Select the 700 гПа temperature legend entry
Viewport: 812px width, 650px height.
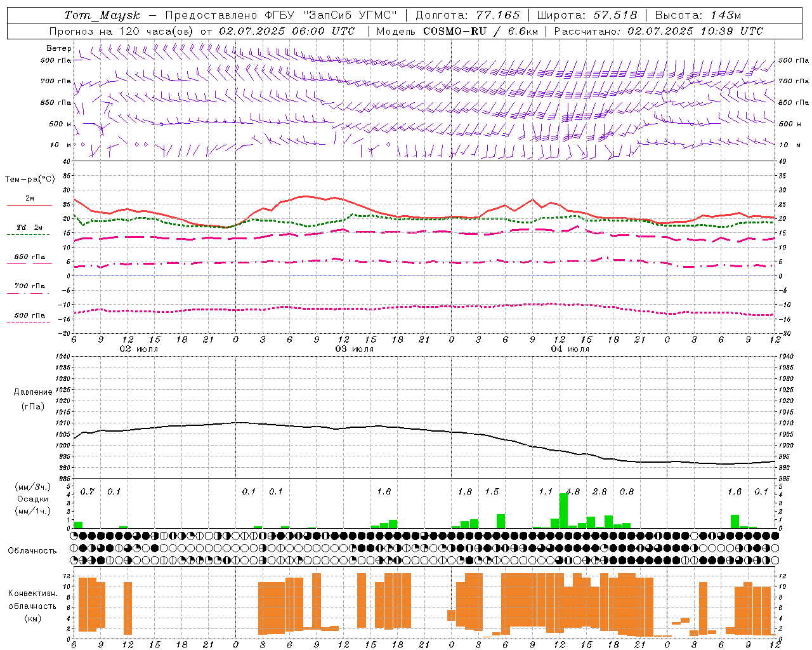pos(29,286)
